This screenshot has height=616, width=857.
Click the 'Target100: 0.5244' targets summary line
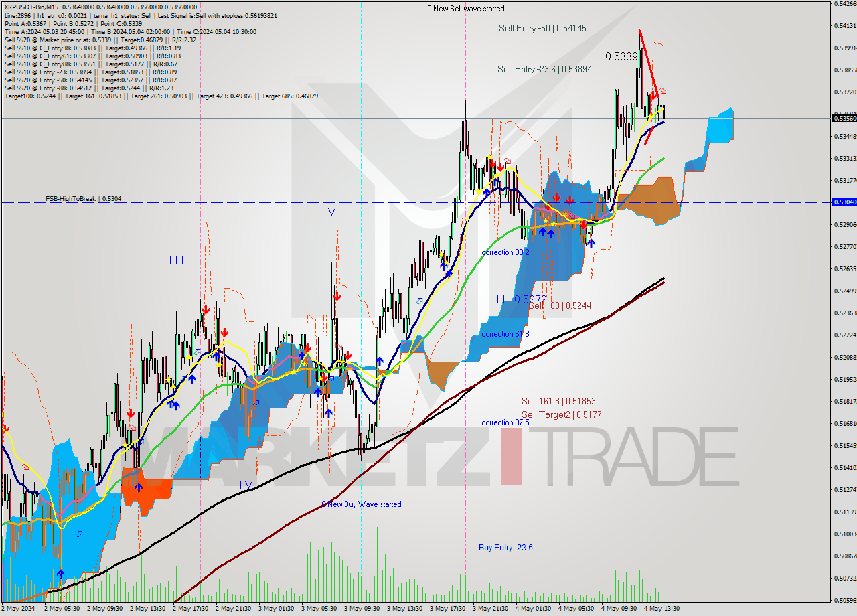tap(161, 96)
